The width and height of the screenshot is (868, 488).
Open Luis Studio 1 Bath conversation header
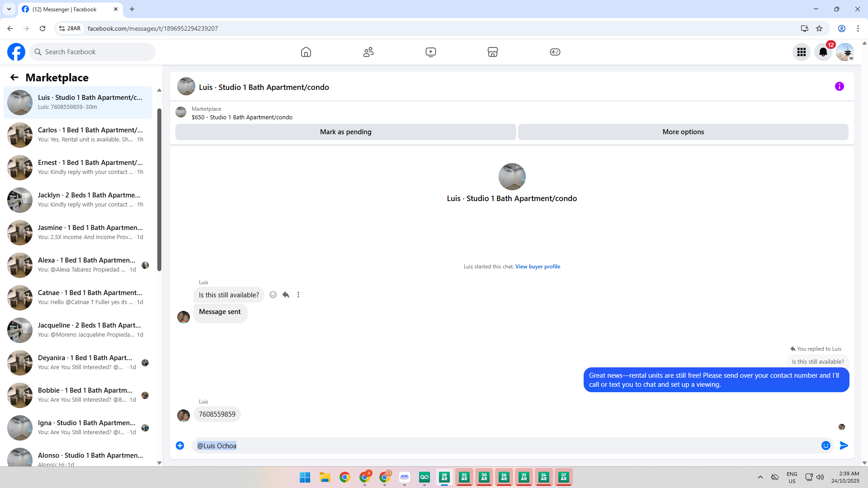pos(264,87)
